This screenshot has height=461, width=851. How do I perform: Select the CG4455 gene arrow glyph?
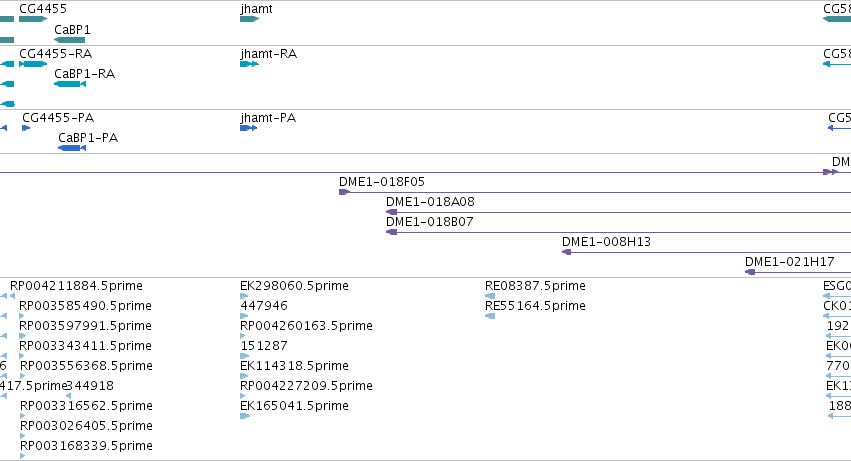[33, 19]
